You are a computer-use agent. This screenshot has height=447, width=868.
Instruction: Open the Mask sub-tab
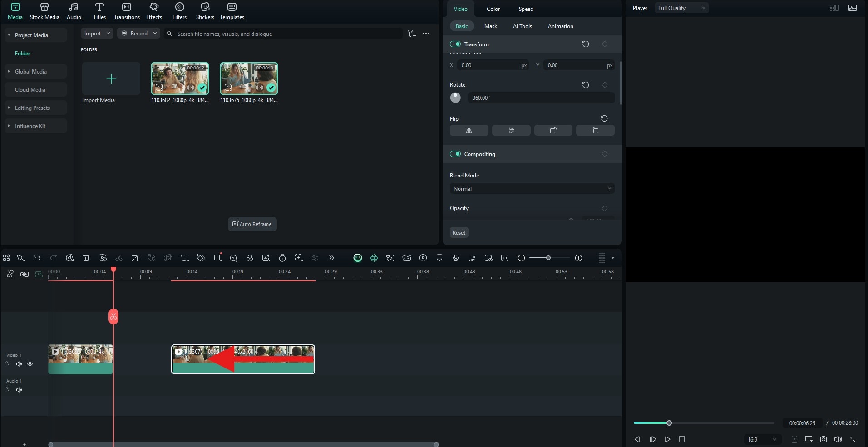coord(490,26)
